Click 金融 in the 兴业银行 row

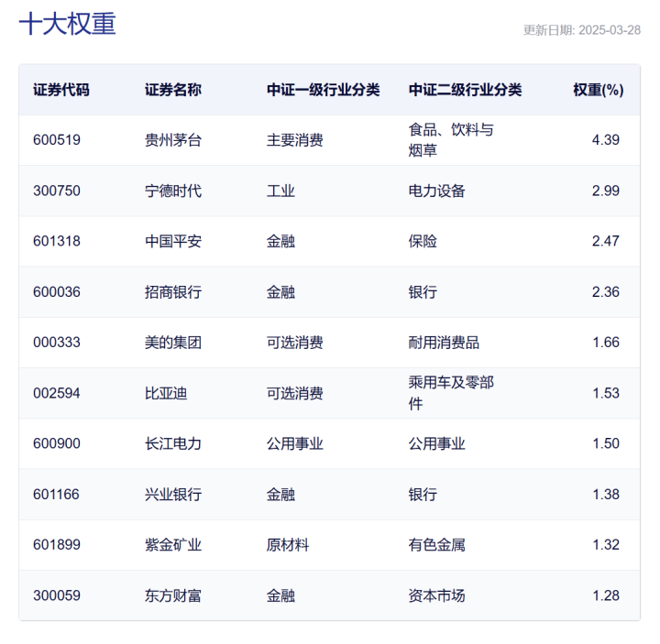[x=280, y=495]
